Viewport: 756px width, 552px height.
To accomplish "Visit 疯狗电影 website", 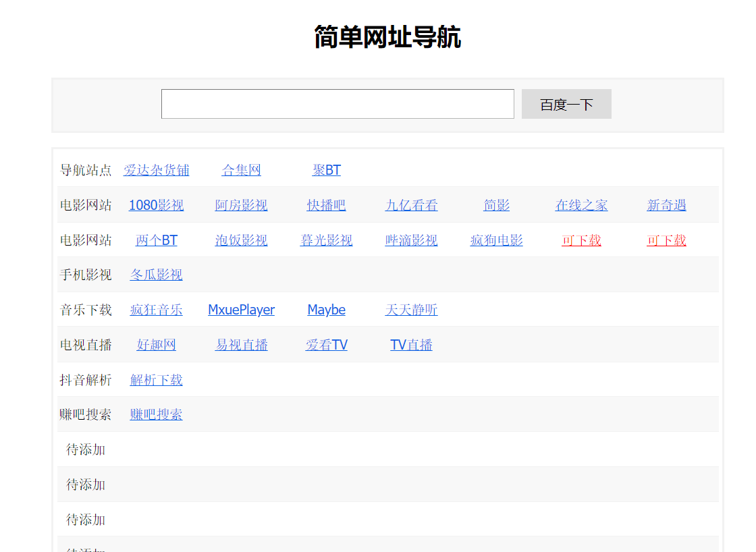I will coord(496,240).
